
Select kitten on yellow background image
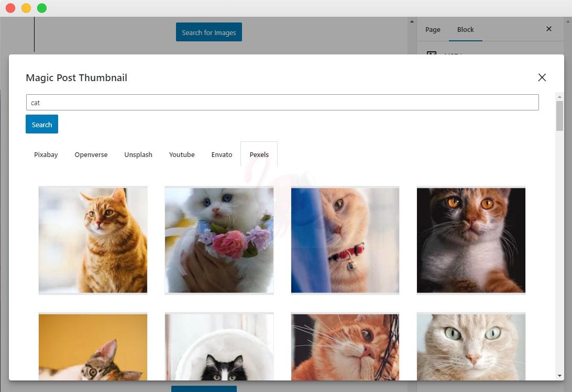[93, 346]
